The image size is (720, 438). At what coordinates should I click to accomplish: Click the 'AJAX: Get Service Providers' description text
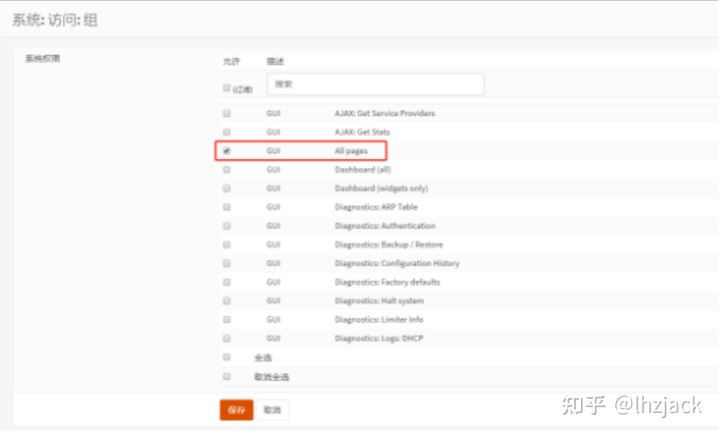(385, 113)
